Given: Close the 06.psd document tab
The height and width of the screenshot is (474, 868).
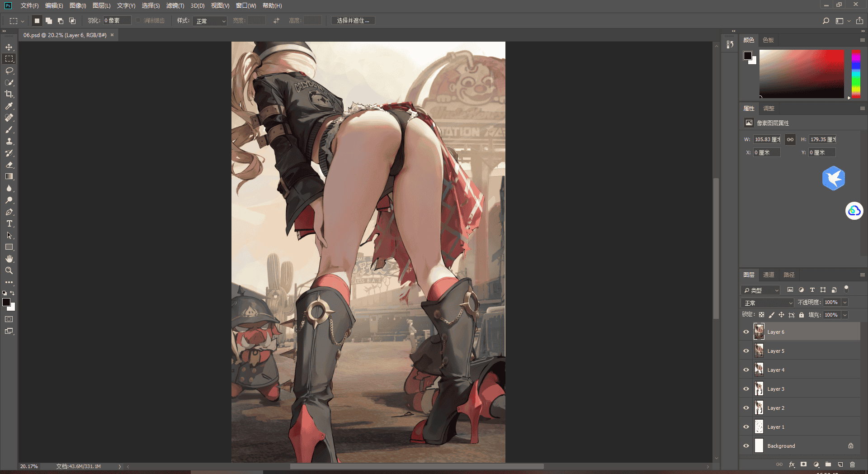Looking at the screenshot, I should click(112, 35).
